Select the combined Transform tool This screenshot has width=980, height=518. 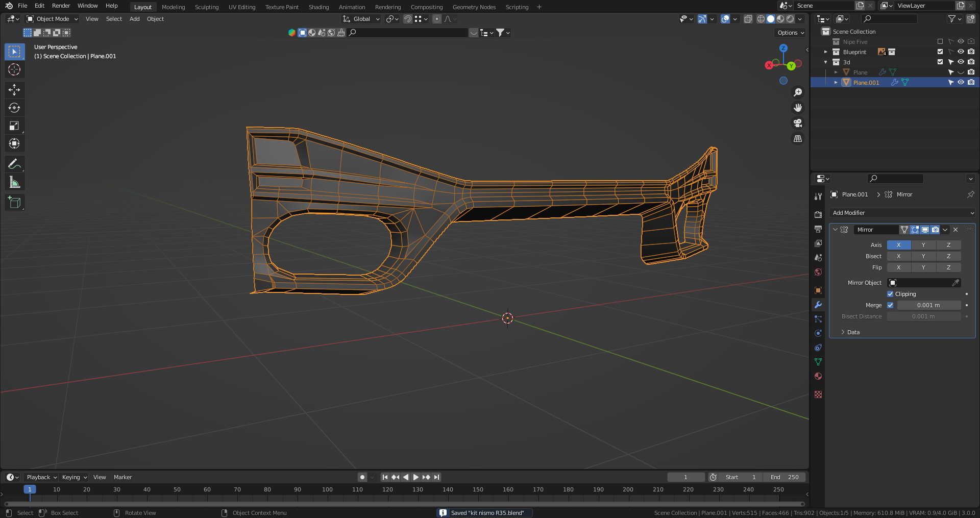pyautogui.click(x=14, y=143)
